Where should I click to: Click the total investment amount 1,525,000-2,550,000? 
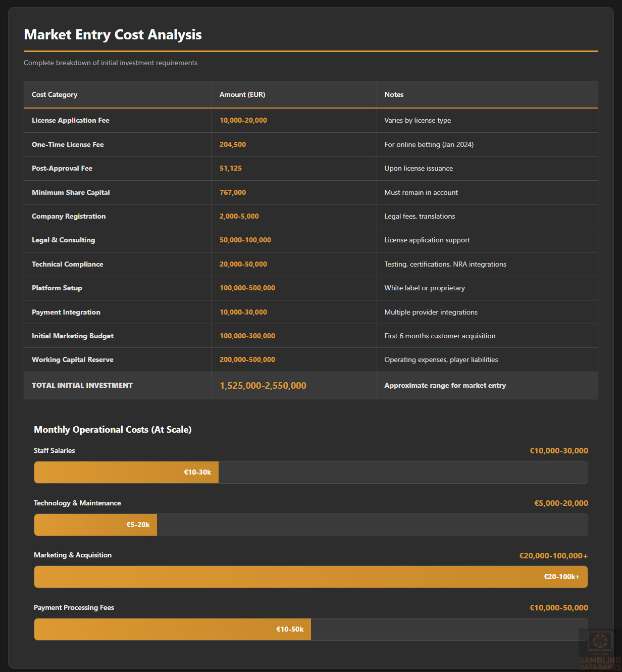click(x=263, y=386)
